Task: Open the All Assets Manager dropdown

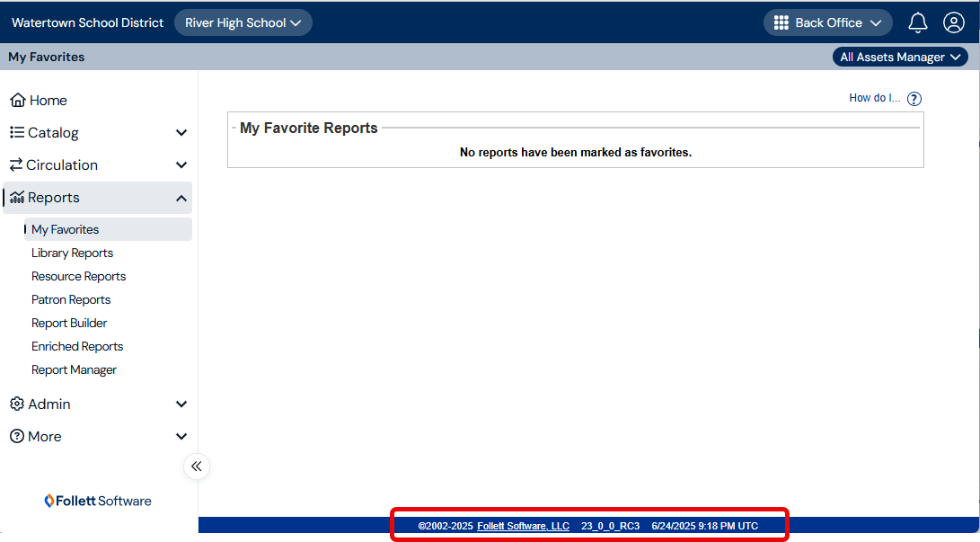Action: point(899,56)
